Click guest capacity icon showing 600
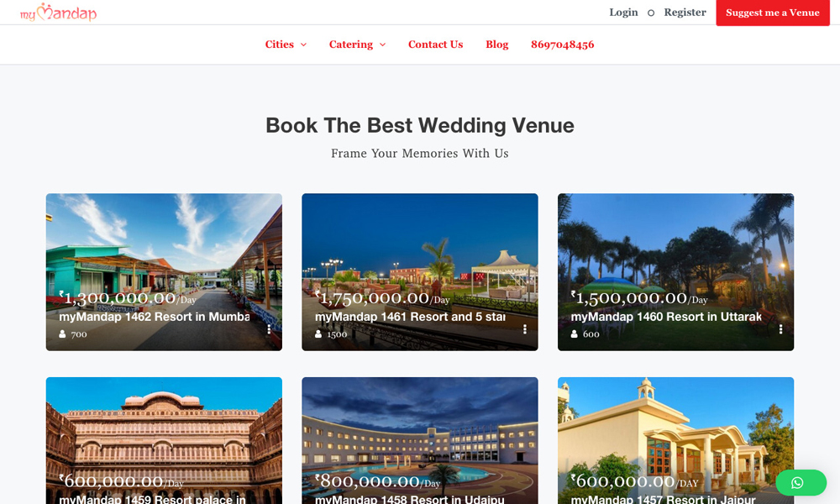Image resolution: width=840 pixels, height=504 pixels. pos(575,334)
